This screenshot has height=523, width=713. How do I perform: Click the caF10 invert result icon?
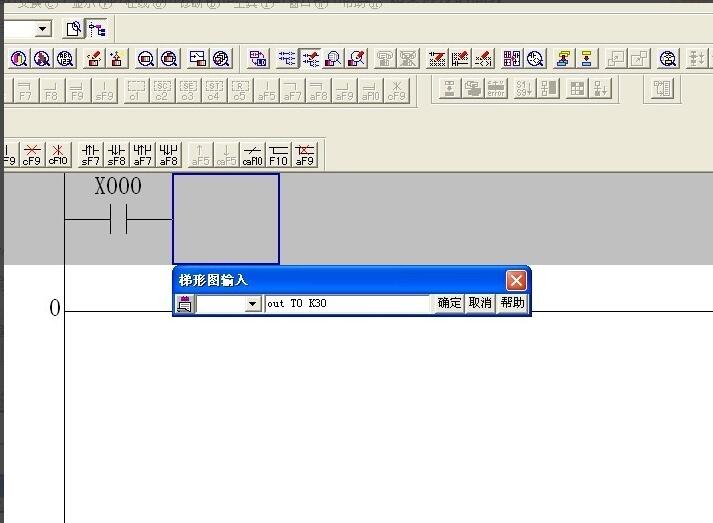pos(253,154)
